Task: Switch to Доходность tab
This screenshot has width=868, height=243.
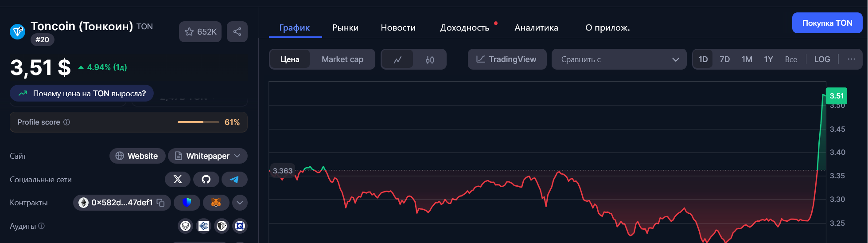Action: click(465, 27)
